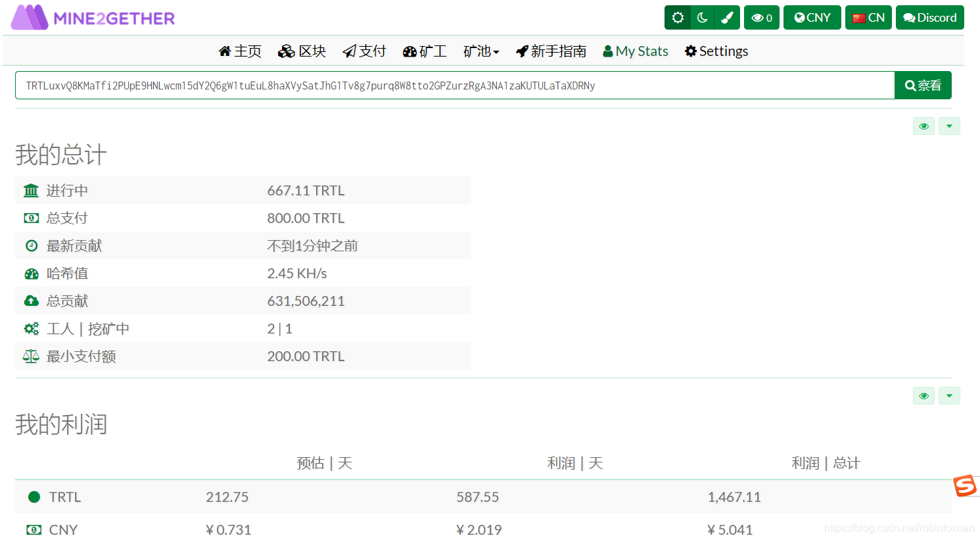
Task: Open the CNY currency selector
Action: (812, 18)
